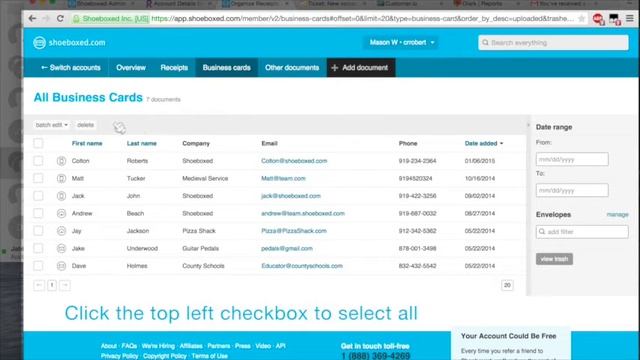Click email link Colton@shoeboxed.com

pos(294,161)
